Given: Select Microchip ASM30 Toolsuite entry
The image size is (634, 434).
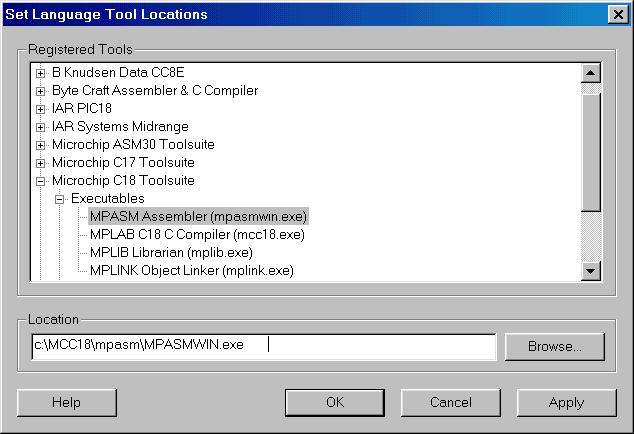Looking at the screenshot, I should point(133,144).
